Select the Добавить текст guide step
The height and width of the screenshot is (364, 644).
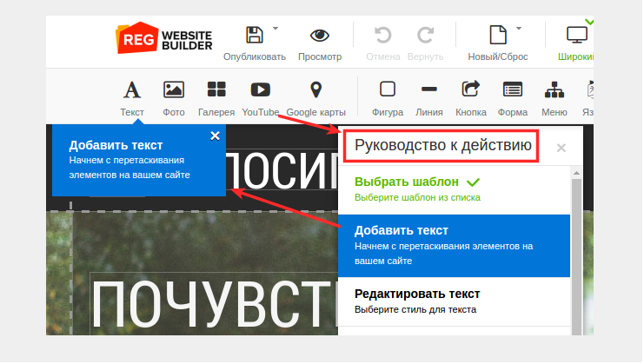coord(454,245)
